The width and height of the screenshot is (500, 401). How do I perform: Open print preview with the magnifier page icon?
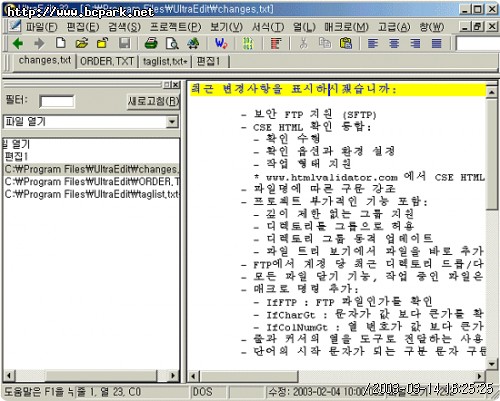tap(172, 43)
